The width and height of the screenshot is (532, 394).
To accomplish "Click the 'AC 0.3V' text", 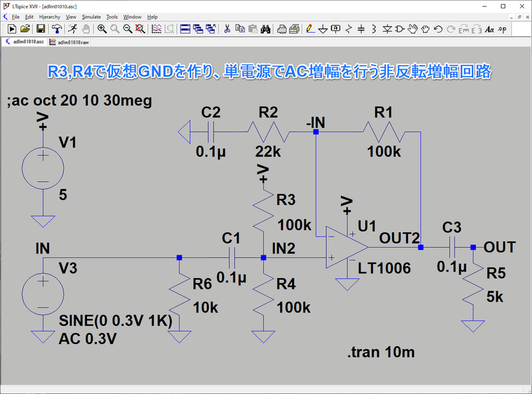I will (88, 339).
